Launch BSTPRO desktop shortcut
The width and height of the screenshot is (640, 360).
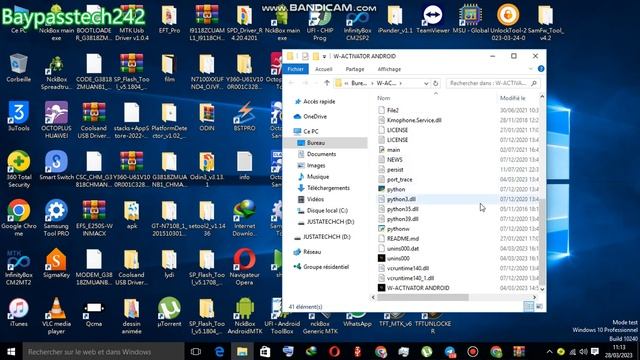point(244,116)
